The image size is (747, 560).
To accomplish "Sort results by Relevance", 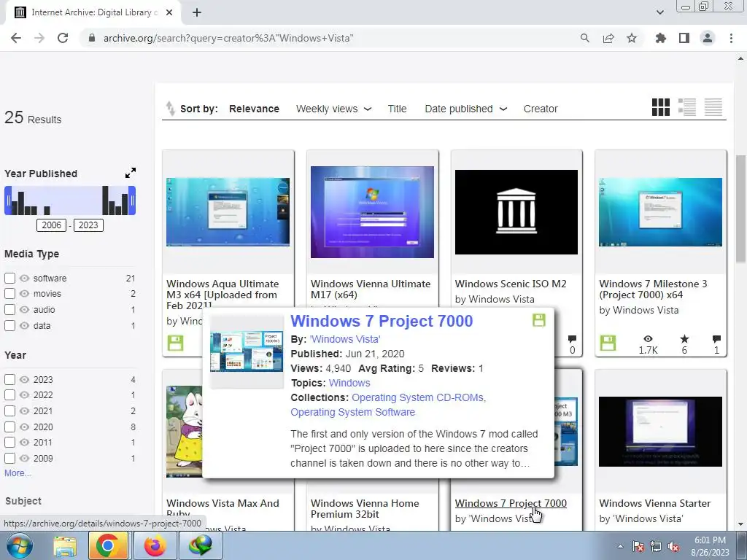I will [254, 109].
